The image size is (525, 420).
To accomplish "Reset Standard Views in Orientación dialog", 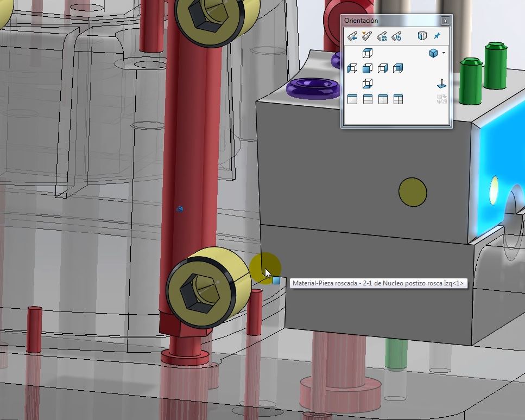I will pyautogui.click(x=396, y=36).
